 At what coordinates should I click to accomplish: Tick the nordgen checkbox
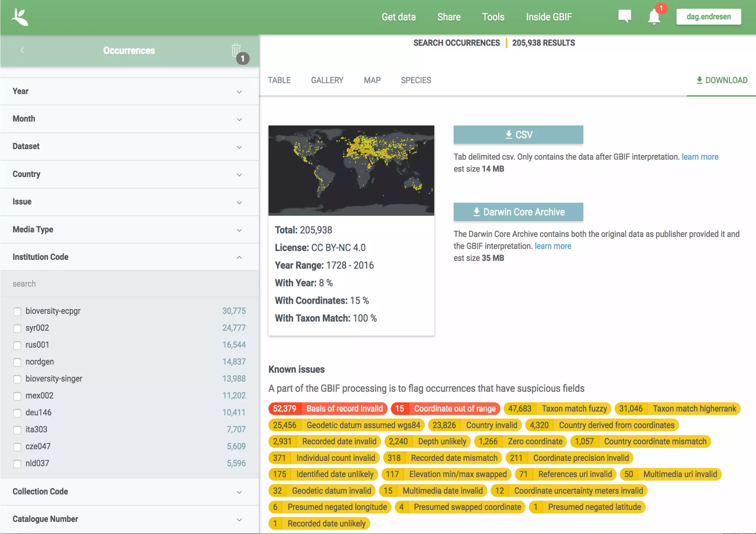coord(17,362)
